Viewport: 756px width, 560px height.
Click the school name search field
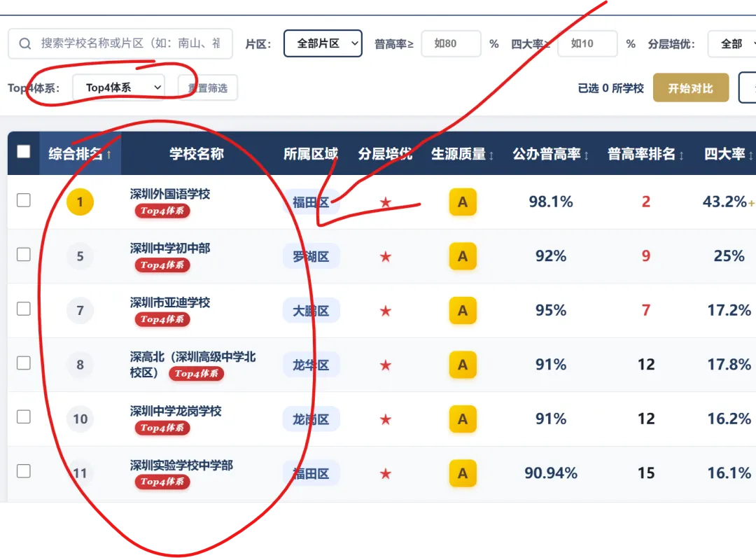coord(120,44)
